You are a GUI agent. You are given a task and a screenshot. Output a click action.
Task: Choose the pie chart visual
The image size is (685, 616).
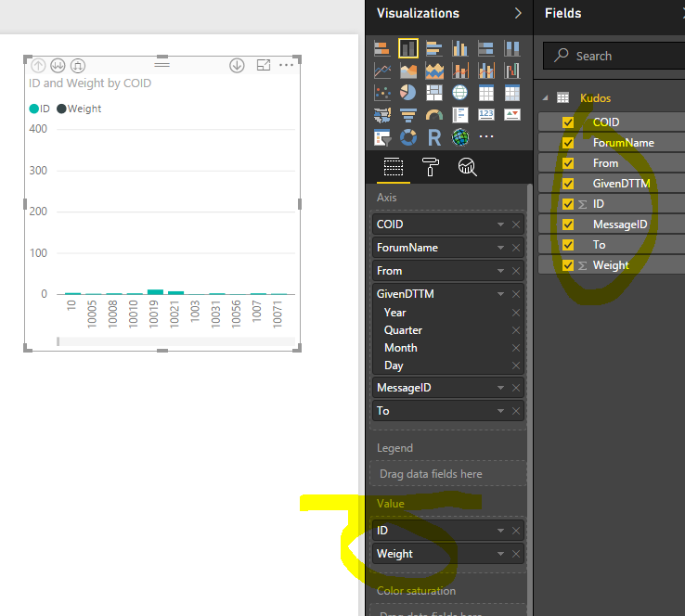pos(408,93)
